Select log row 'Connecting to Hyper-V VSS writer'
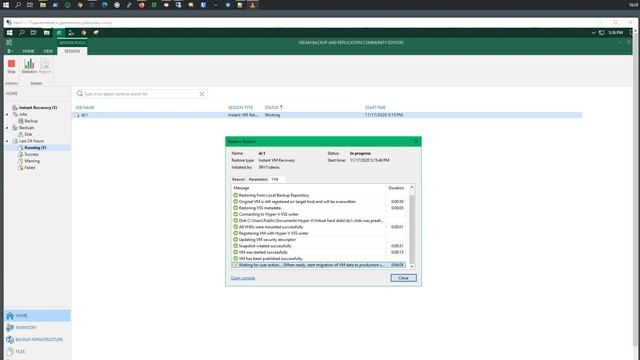 click(x=319, y=214)
